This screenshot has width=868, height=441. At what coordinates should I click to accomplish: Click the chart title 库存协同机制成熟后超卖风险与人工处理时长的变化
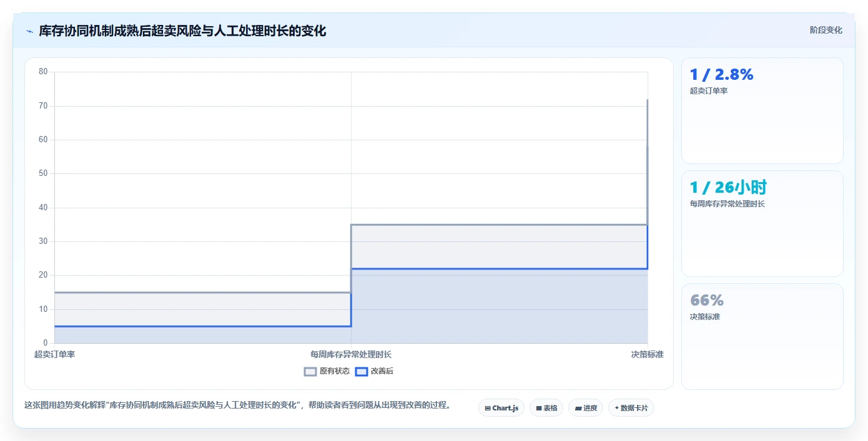182,31
